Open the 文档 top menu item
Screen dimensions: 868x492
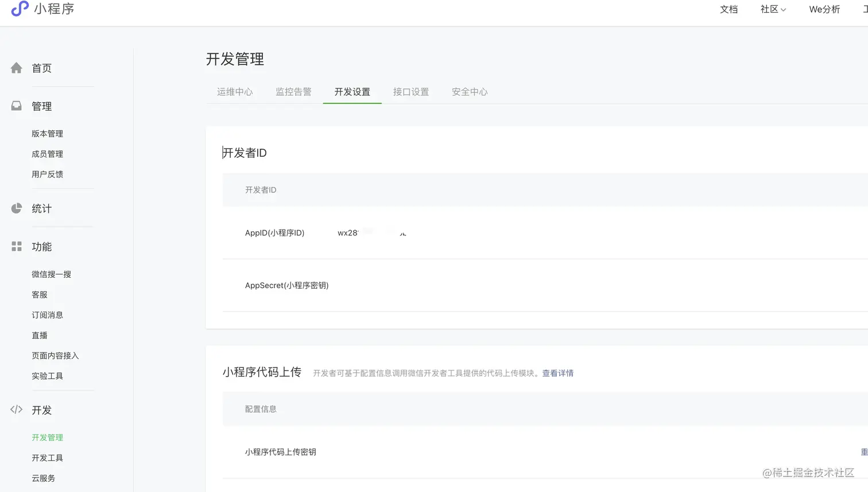click(728, 9)
